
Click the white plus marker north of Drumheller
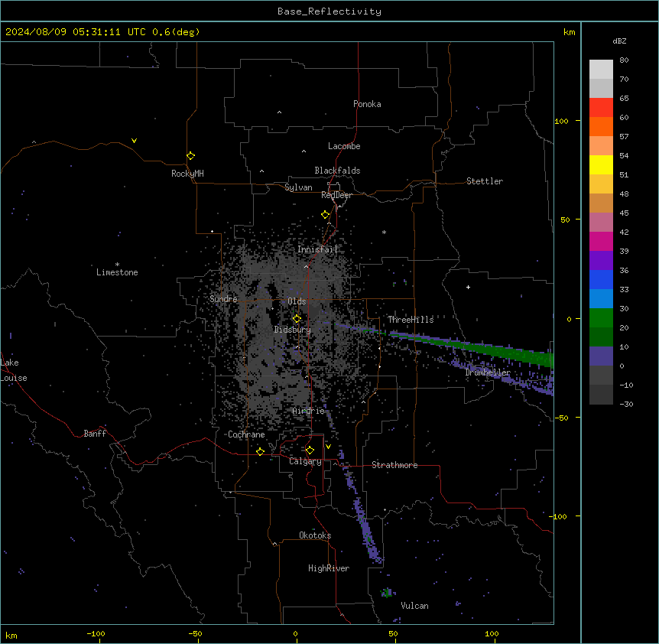click(x=468, y=287)
